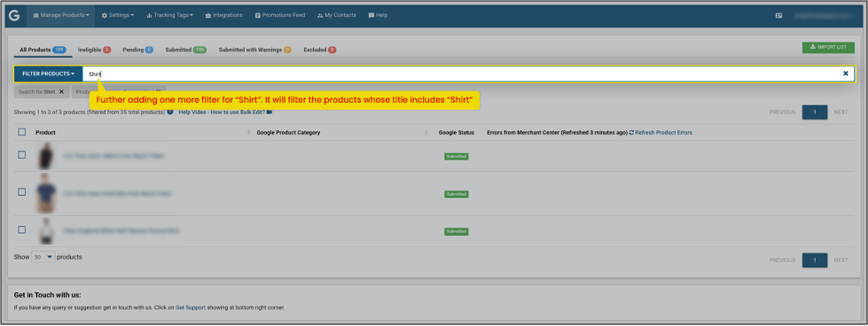Image resolution: width=868 pixels, height=326 pixels.
Task: Click the Import List button
Action: pos(828,48)
